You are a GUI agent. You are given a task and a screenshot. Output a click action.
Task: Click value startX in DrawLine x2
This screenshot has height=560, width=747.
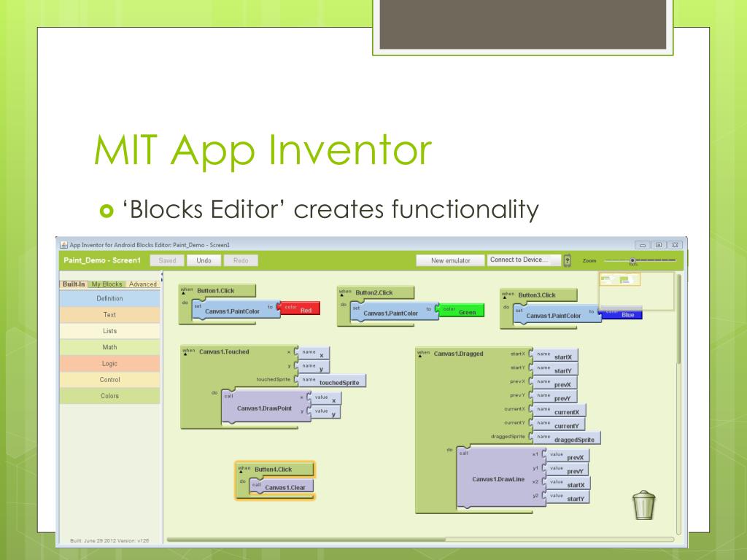(x=567, y=483)
